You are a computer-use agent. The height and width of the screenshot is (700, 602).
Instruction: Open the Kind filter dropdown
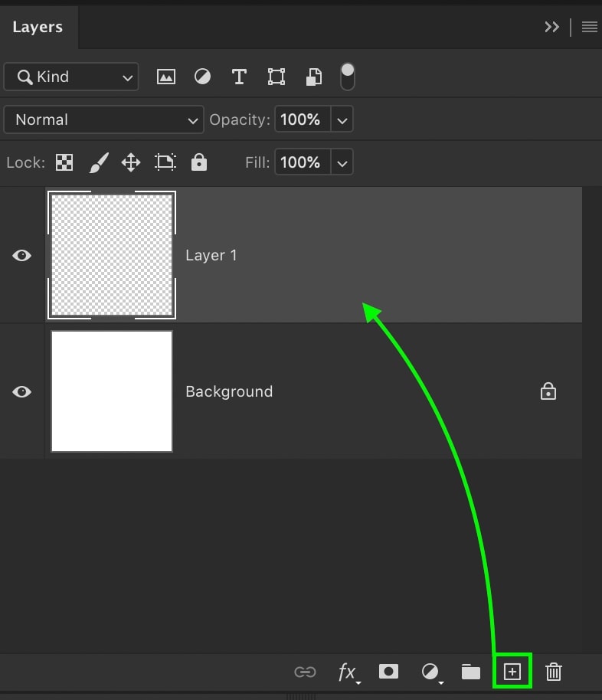[x=71, y=77]
